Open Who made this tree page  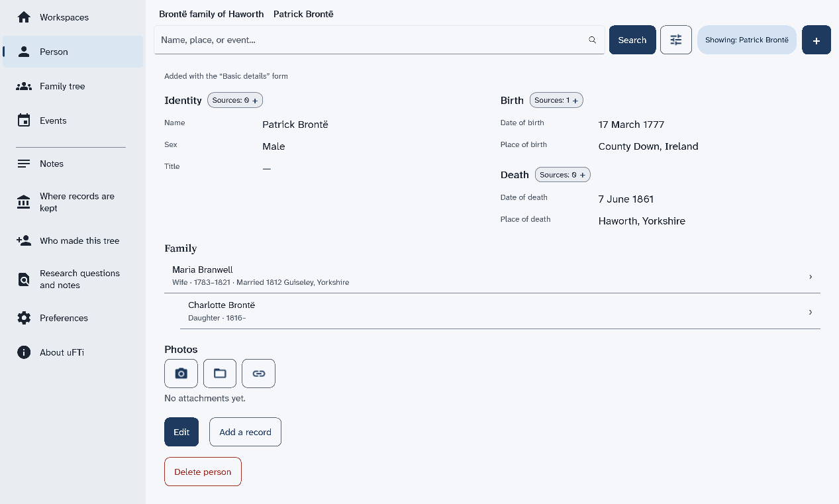click(x=73, y=240)
